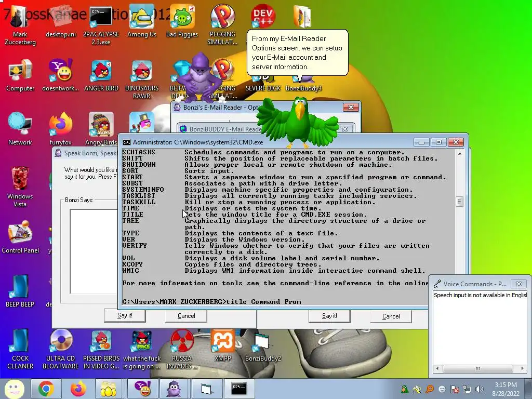Click the SCHTASKS command text

[x=138, y=152]
